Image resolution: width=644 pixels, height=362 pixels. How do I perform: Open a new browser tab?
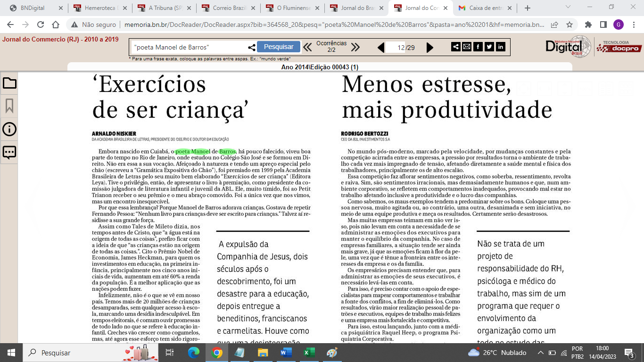[527, 8]
